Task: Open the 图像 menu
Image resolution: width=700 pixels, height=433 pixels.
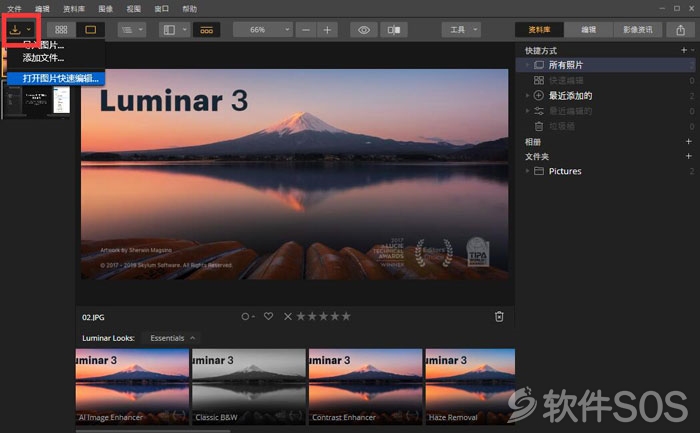Action: pyautogui.click(x=106, y=8)
